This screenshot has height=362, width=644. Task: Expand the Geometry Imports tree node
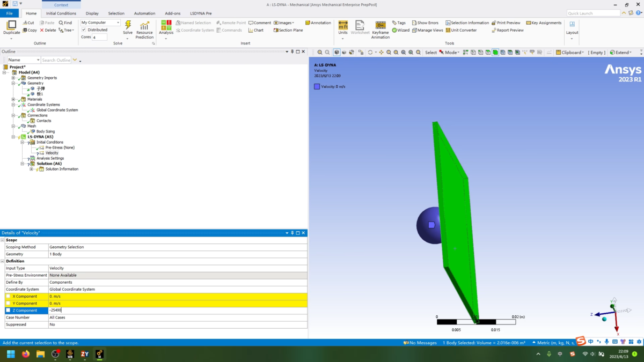pyautogui.click(x=13, y=78)
